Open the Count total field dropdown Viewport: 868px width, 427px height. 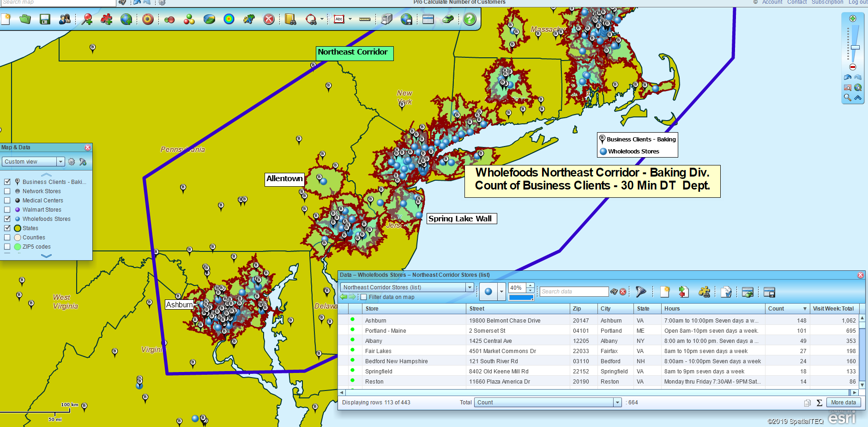point(549,403)
